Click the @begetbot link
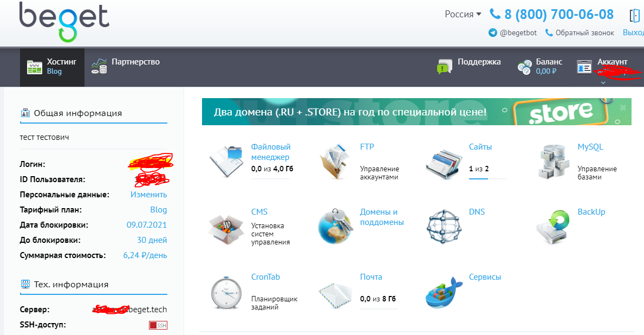Image resolution: width=644 pixels, height=335 pixels. 518,33
